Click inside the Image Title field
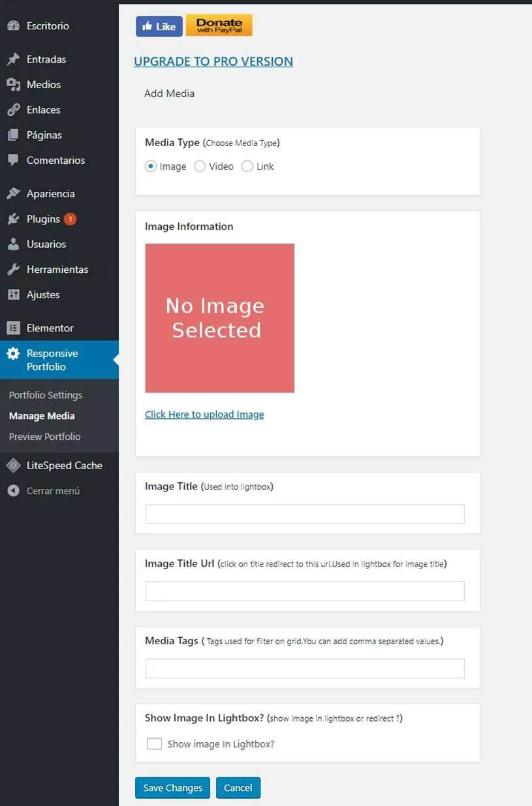Screen dimensions: 532x806 pos(304,514)
